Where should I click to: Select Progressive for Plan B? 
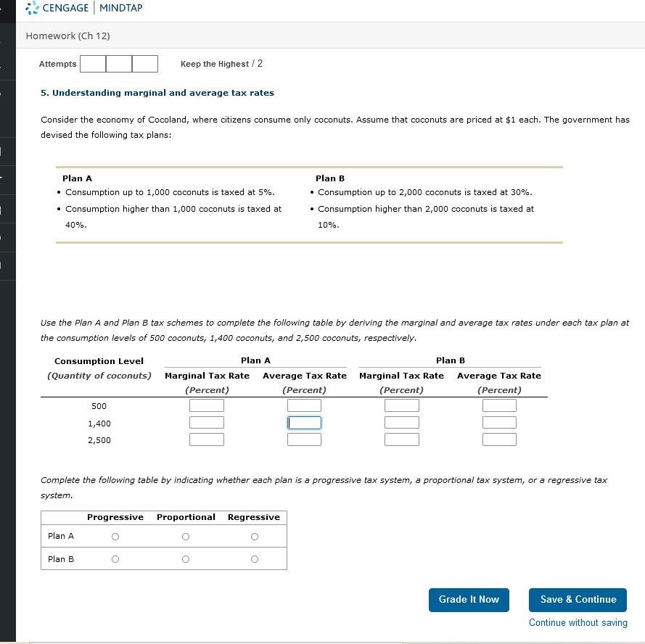click(114, 558)
